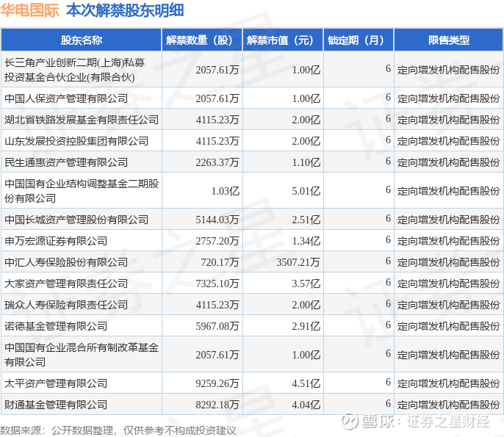This screenshot has height=437, width=504.
Task: Select 太平资产管理有限公司 cell
Action: pyautogui.click(x=82, y=383)
